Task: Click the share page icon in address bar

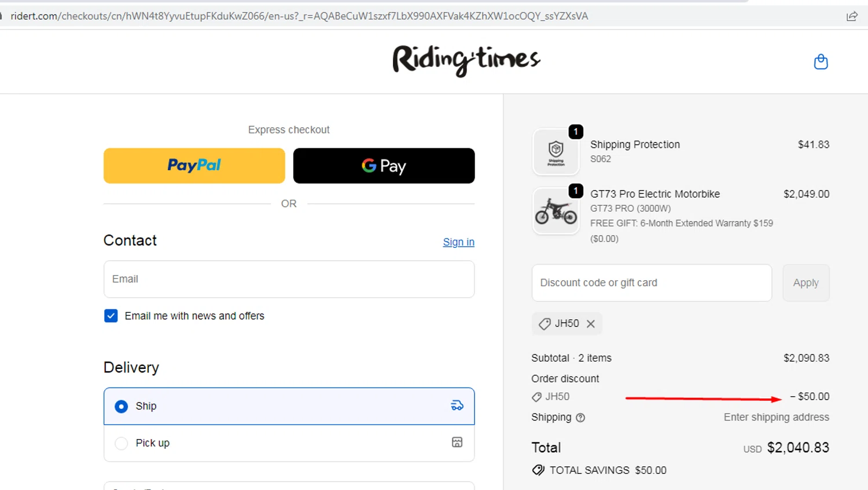Action: [x=852, y=16]
